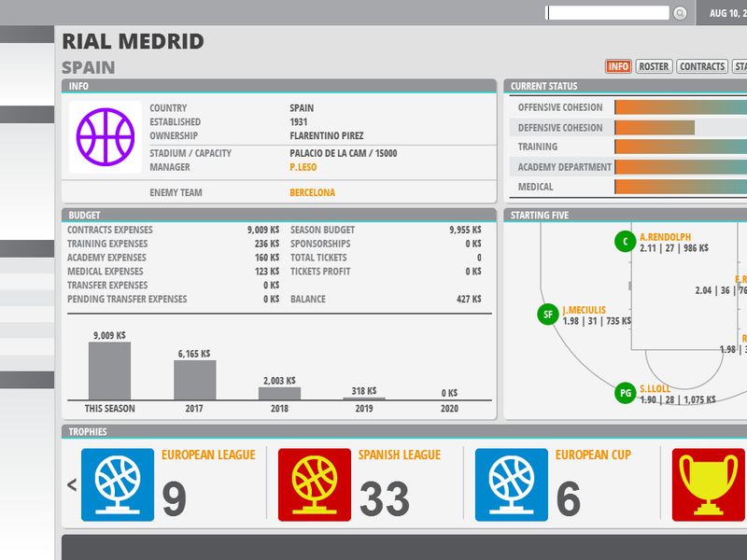Screen dimensions: 747x560
Task: Click the Offensive Cohesion progress bar
Action: [681, 107]
